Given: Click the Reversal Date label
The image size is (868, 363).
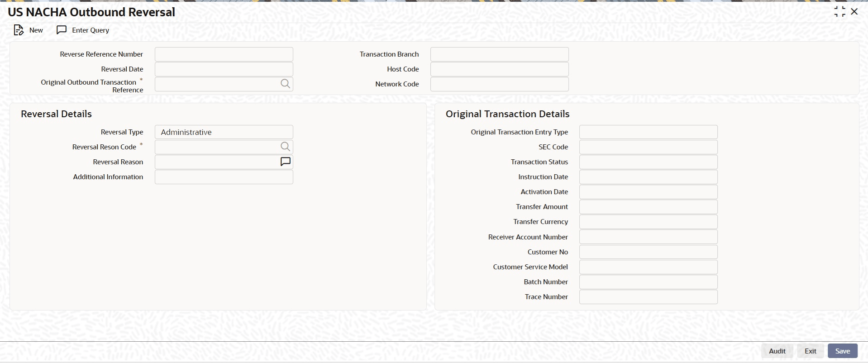Looking at the screenshot, I should point(122,69).
